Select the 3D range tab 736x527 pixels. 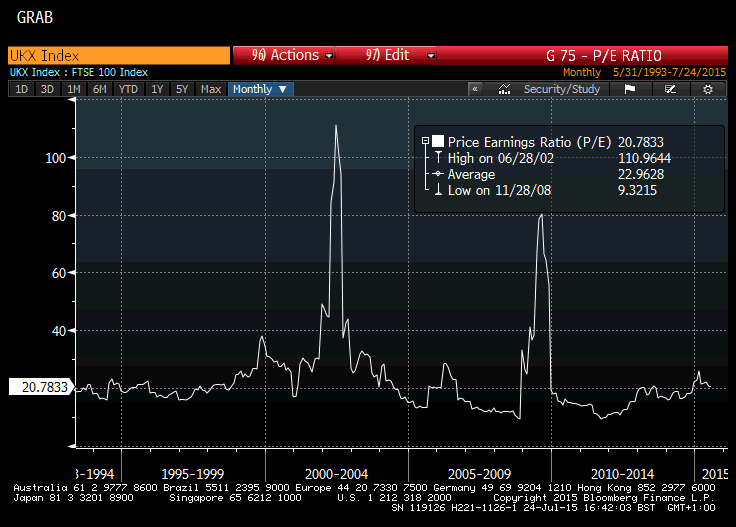(x=47, y=89)
